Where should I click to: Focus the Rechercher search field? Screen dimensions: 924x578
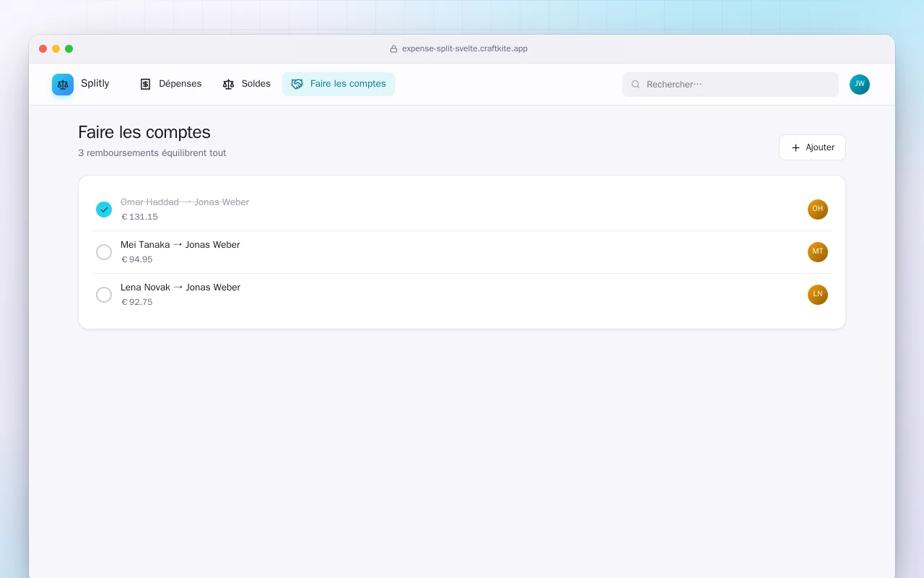point(731,85)
